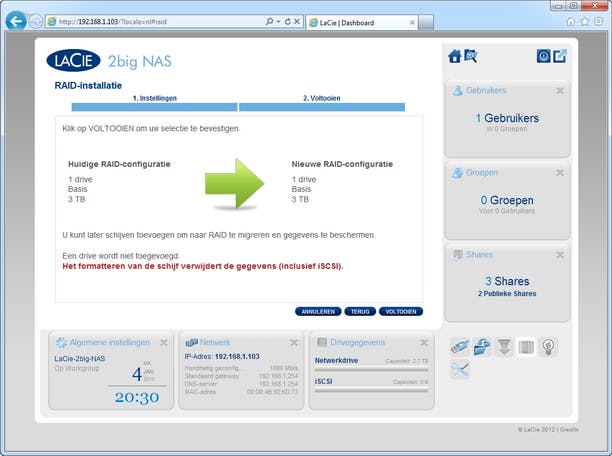Close the Algemene instellingen widget
This screenshot has height=456, width=612.
[164, 343]
